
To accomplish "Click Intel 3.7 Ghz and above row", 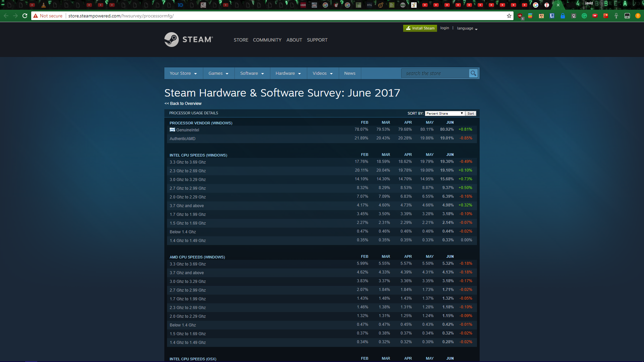I will click(322, 206).
